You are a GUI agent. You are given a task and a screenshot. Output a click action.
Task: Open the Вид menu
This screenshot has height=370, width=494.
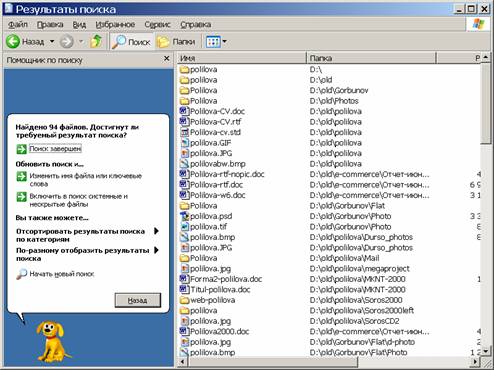click(x=79, y=24)
